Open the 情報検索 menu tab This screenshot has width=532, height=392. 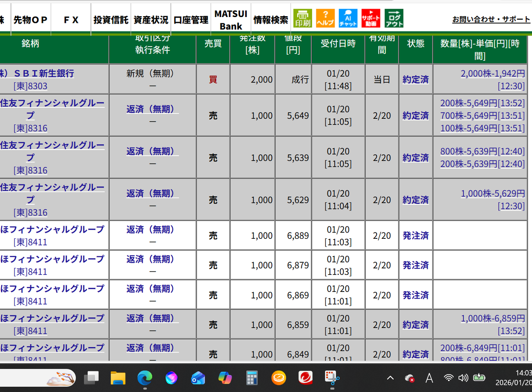coord(271,20)
